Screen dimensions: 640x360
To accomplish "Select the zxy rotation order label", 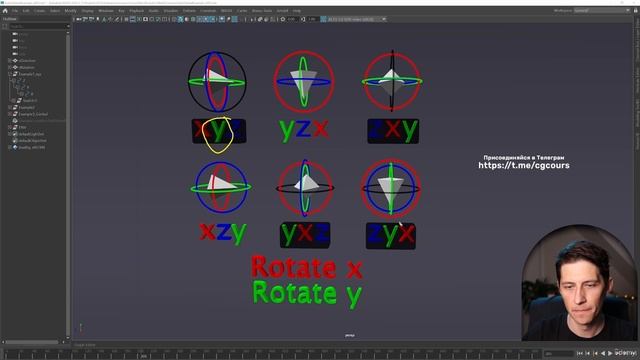I will 393,131.
